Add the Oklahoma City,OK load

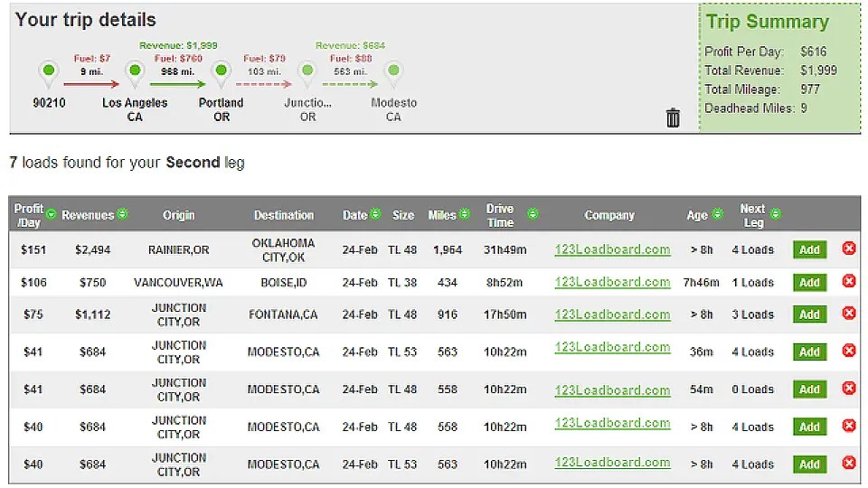pos(809,249)
